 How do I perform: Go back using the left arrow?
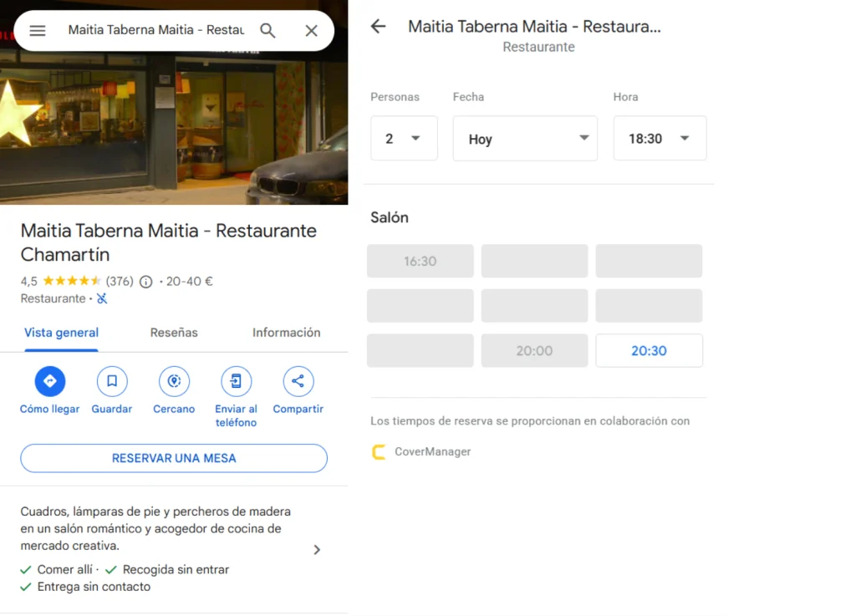(379, 27)
